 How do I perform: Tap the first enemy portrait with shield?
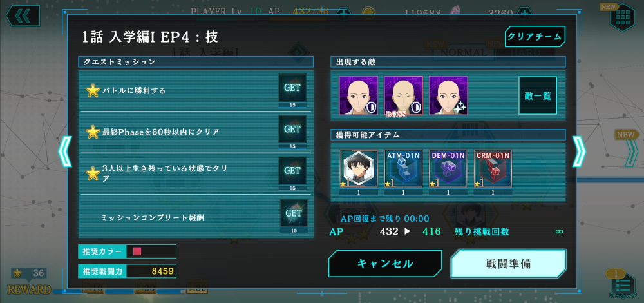359,96
